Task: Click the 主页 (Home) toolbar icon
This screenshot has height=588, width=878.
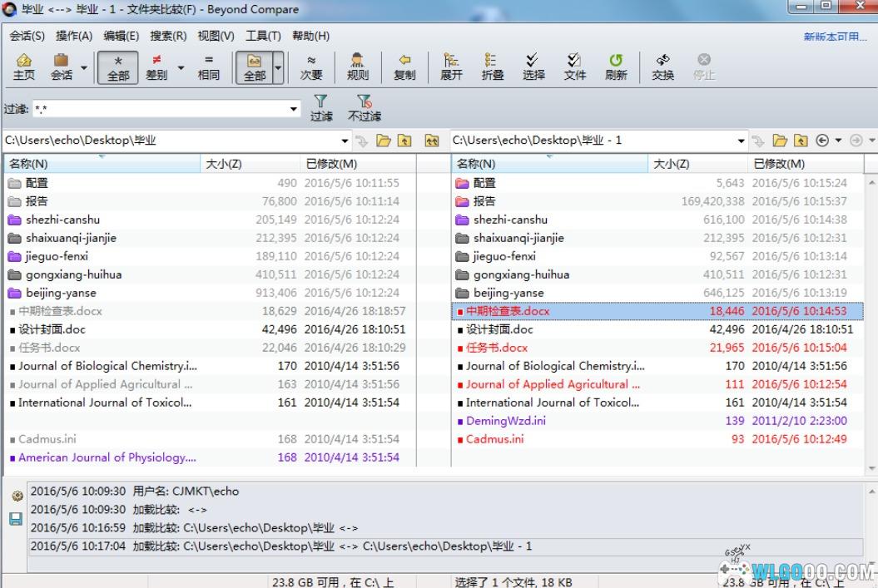Action: coord(24,67)
